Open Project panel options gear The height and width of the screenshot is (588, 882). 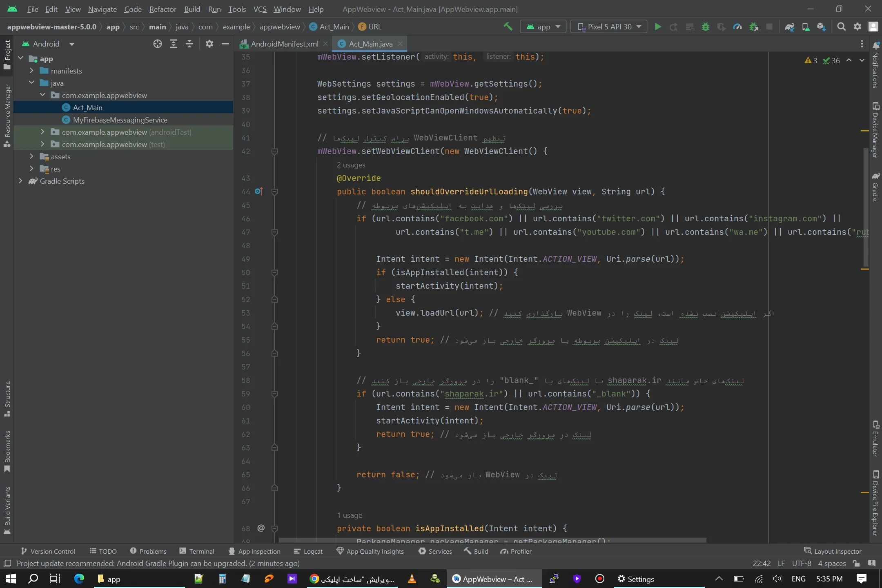(x=209, y=44)
